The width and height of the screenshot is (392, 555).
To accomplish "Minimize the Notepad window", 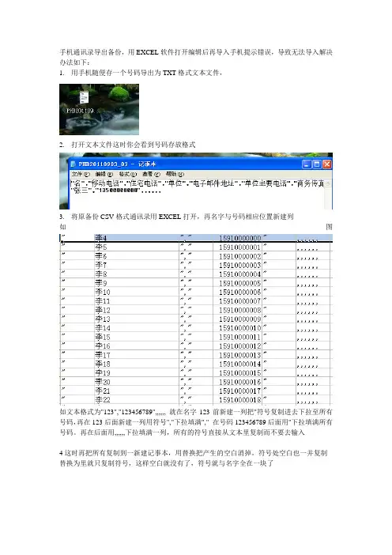I will pos(307,164).
